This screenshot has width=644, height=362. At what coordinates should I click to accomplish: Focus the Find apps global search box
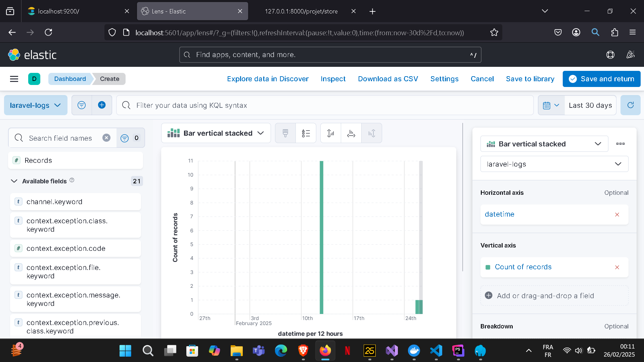(330, 55)
